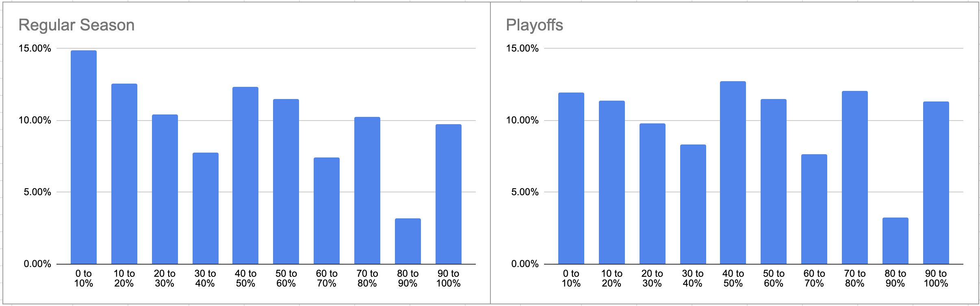This screenshot has width=980, height=306.
Task: Select the 10 to 20% bar in Regular Season
Action: pos(124,174)
